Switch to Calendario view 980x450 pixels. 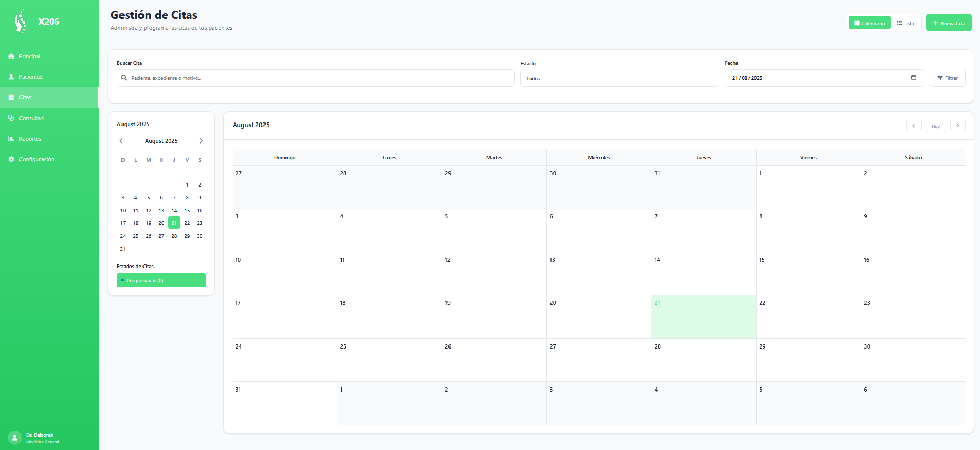point(869,23)
